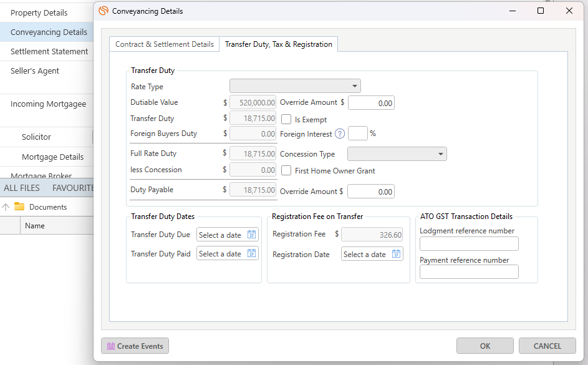Click the Foreign Interest percentage field
Viewport: 588px width, 365px height.
[x=358, y=134]
